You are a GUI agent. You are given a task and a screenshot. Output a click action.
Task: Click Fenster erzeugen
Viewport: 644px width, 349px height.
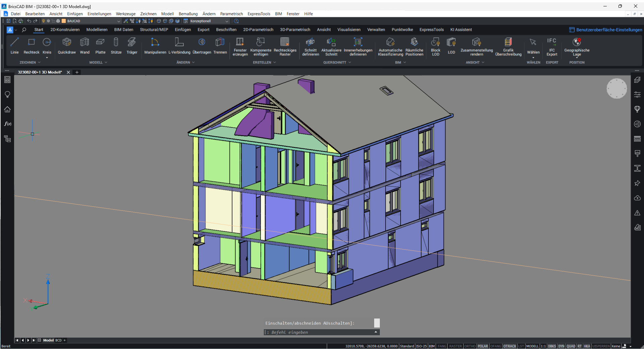point(240,46)
